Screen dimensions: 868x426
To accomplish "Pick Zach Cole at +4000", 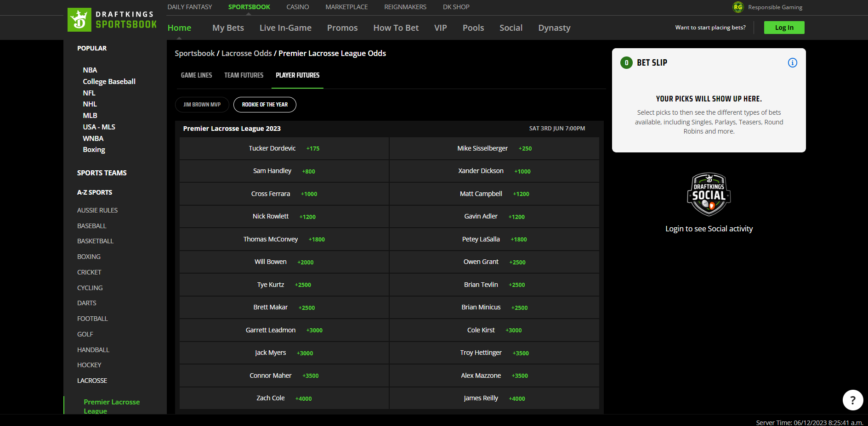I will (x=284, y=398).
